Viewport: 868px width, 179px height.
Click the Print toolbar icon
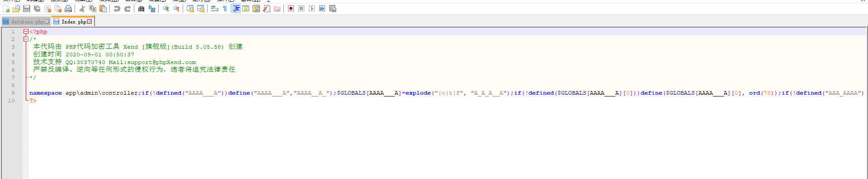68,9
